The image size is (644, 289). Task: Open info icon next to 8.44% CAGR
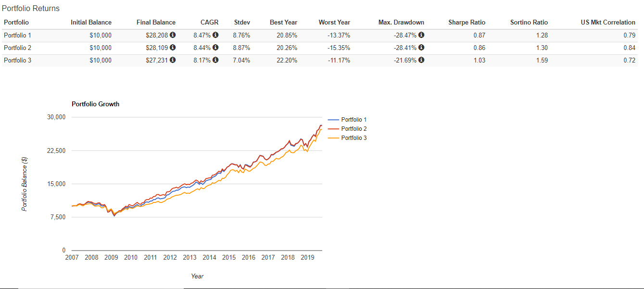[x=215, y=48]
